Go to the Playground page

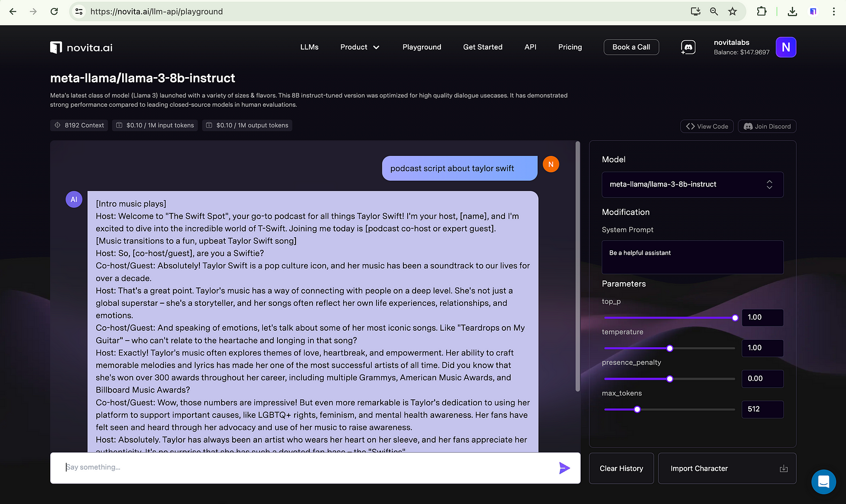pyautogui.click(x=422, y=47)
